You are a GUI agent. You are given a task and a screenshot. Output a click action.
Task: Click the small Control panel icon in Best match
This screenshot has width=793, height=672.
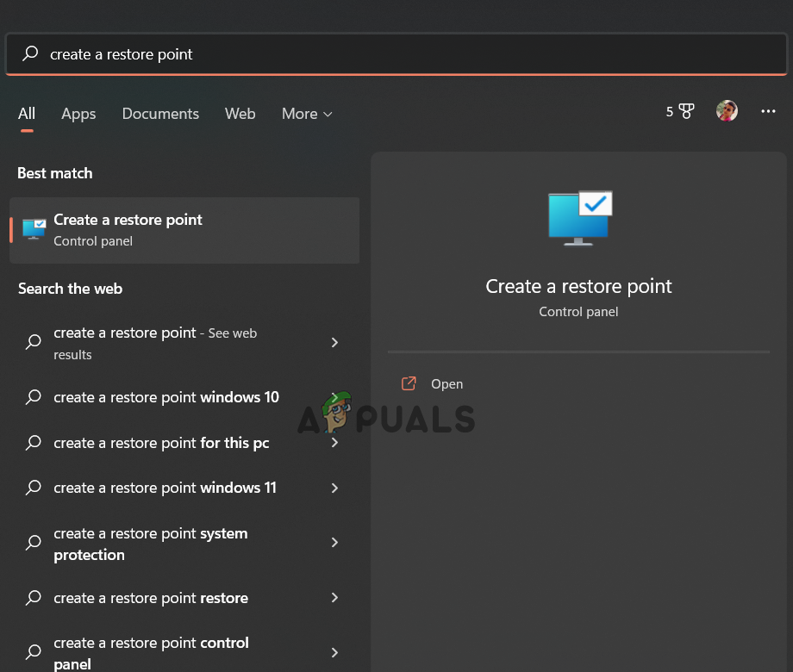[34, 229]
